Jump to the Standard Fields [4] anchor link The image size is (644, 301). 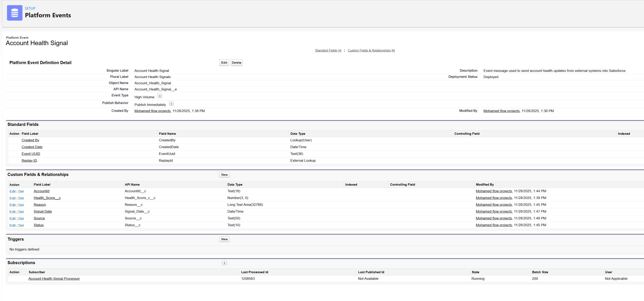click(328, 50)
